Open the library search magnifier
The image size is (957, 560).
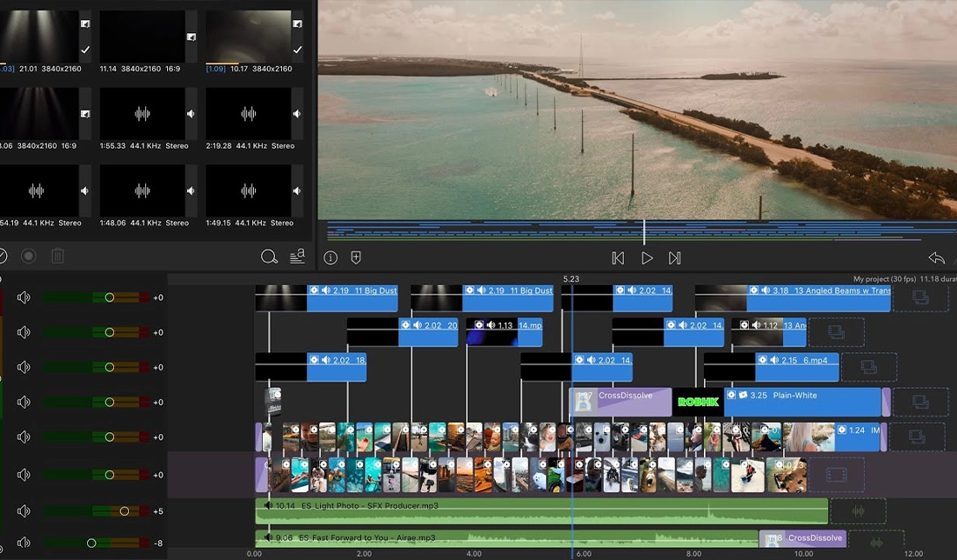pos(269,257)
